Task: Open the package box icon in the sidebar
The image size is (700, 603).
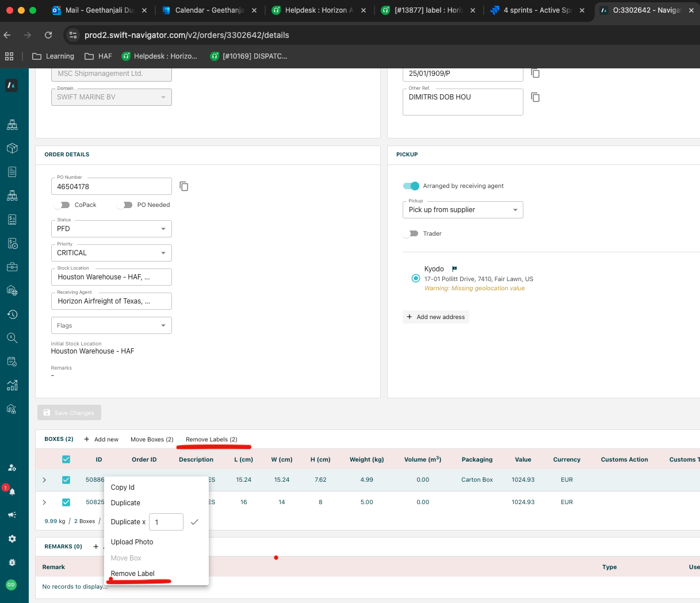Action: 12,148
